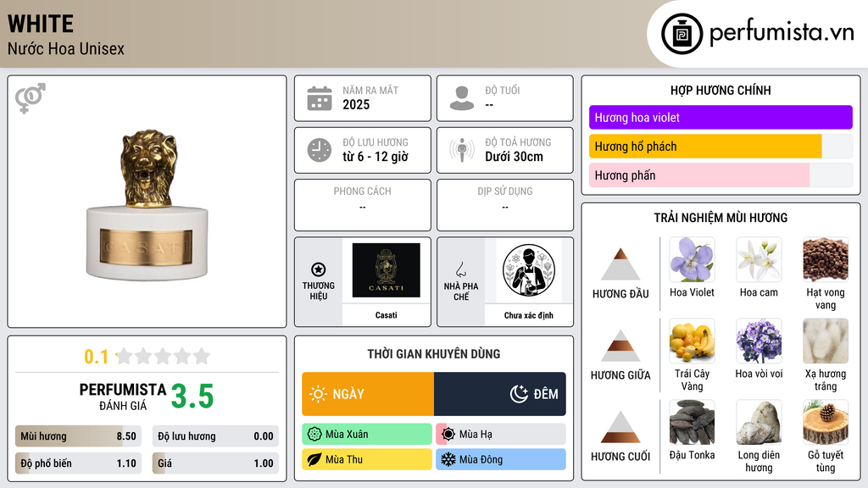
Task: Select the Hương hoa violet accord bar
Action: click(x=721, y=117)
